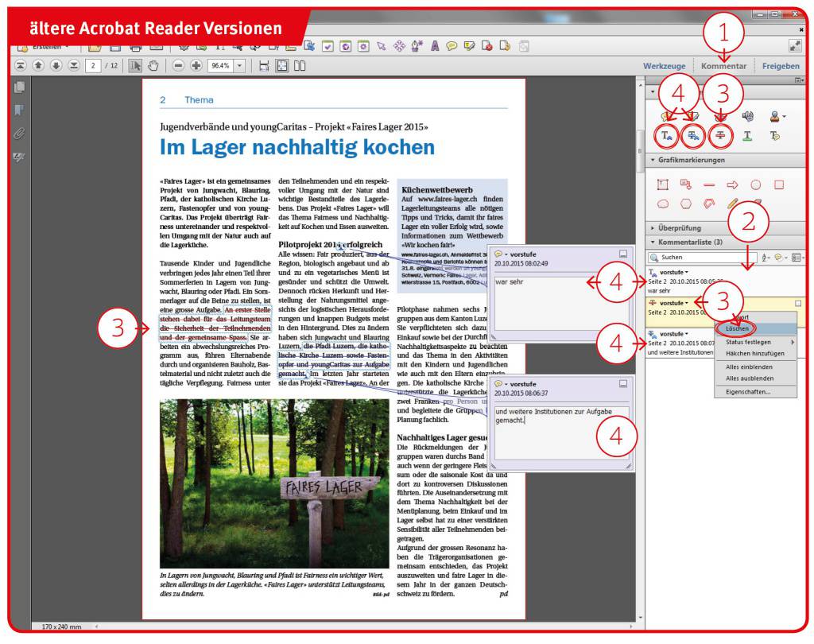
Task: Switch to two-page view icon
Action: coord(300,66)
